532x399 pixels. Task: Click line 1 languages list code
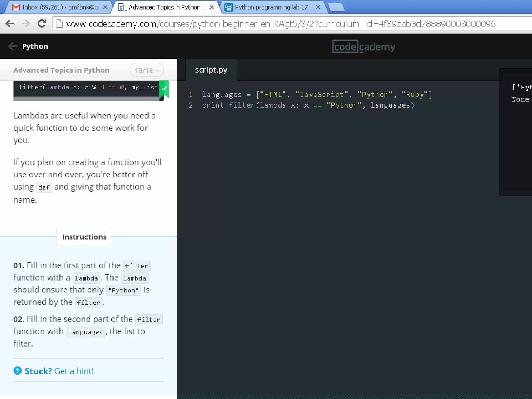click(x=317, y=95)
